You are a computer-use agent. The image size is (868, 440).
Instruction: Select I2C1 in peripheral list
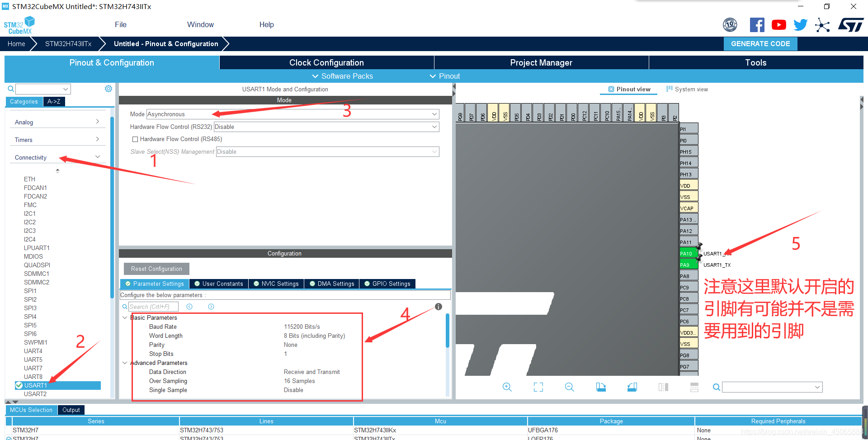[x=30, y=213]
